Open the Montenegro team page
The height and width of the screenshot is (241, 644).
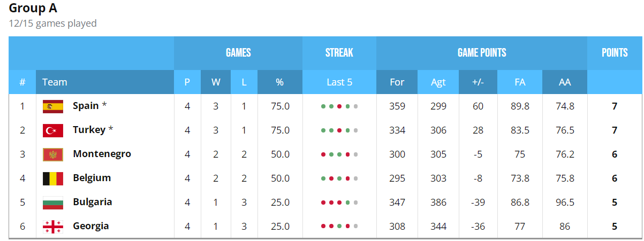[x=102, y=154]
